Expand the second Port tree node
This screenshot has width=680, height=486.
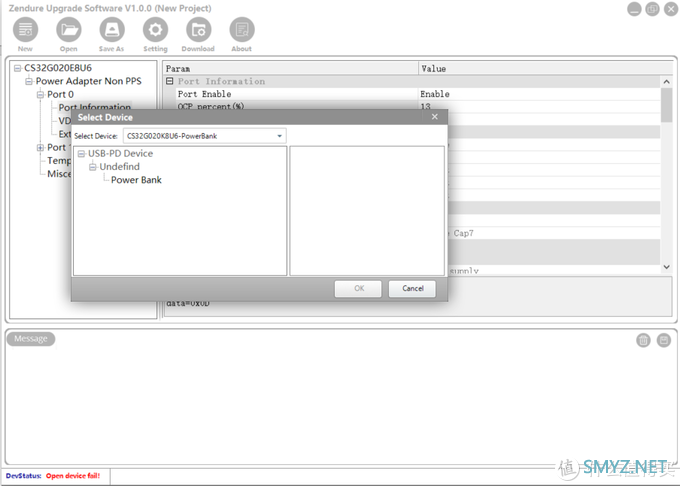tap(40, 147)
